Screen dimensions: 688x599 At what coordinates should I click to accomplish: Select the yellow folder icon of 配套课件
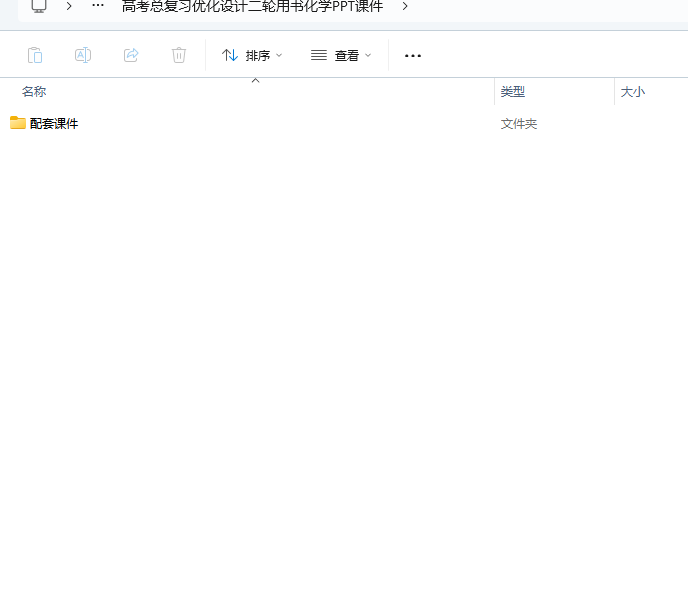[18, 123]
